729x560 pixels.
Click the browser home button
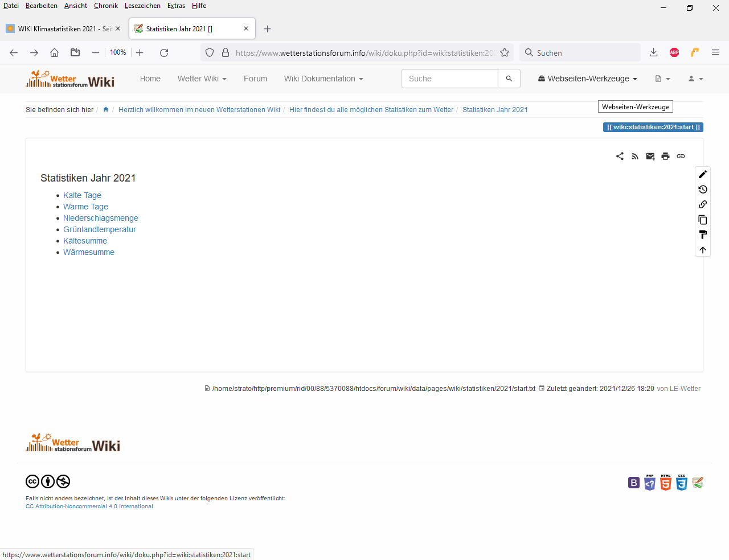pos(55,52)
